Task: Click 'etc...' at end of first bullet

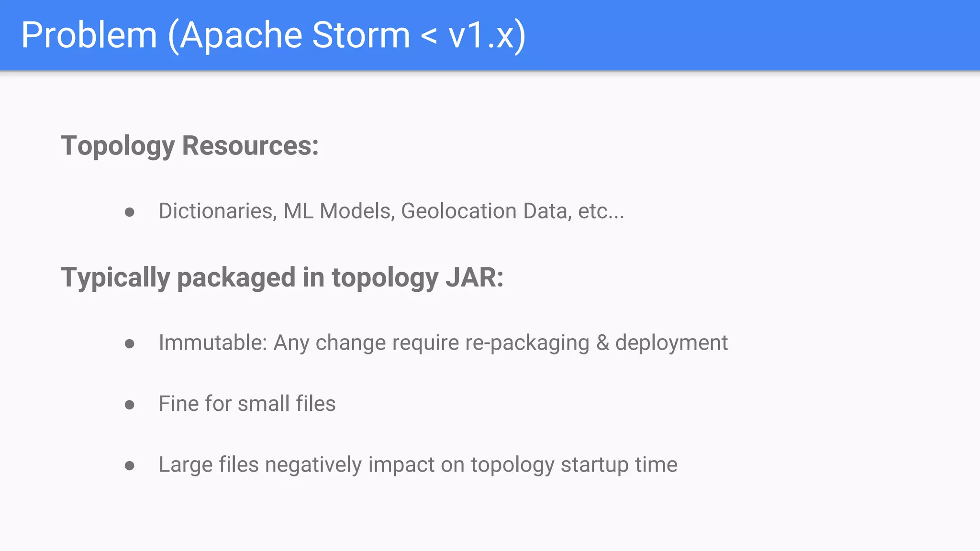Action: click(601, 211)
